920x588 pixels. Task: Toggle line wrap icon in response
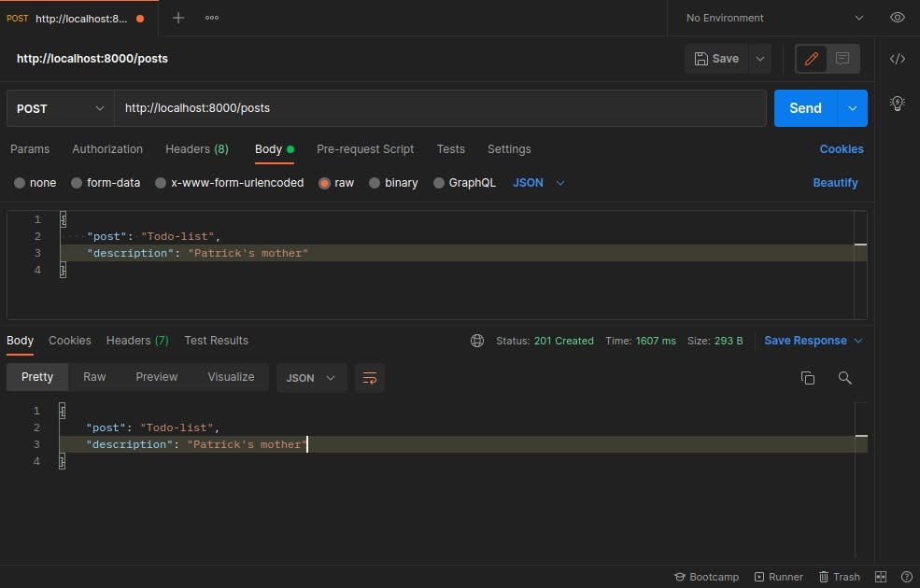pyautogui.click(x=370, y=378)
